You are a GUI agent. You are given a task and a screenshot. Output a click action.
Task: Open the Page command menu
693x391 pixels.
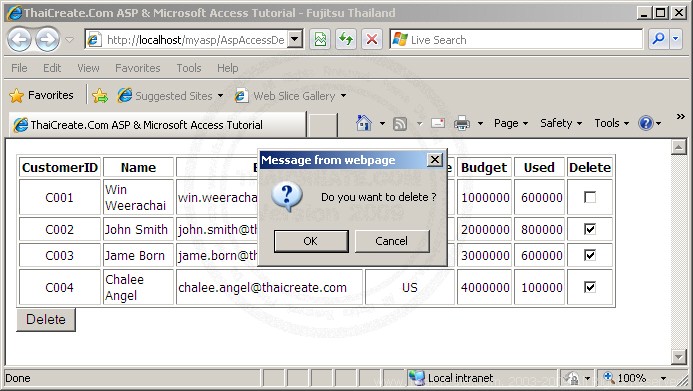coord(510,123)
